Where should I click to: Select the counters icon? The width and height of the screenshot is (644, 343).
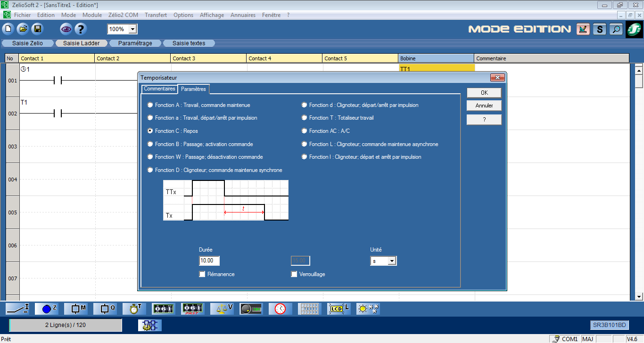coord(164,309)
